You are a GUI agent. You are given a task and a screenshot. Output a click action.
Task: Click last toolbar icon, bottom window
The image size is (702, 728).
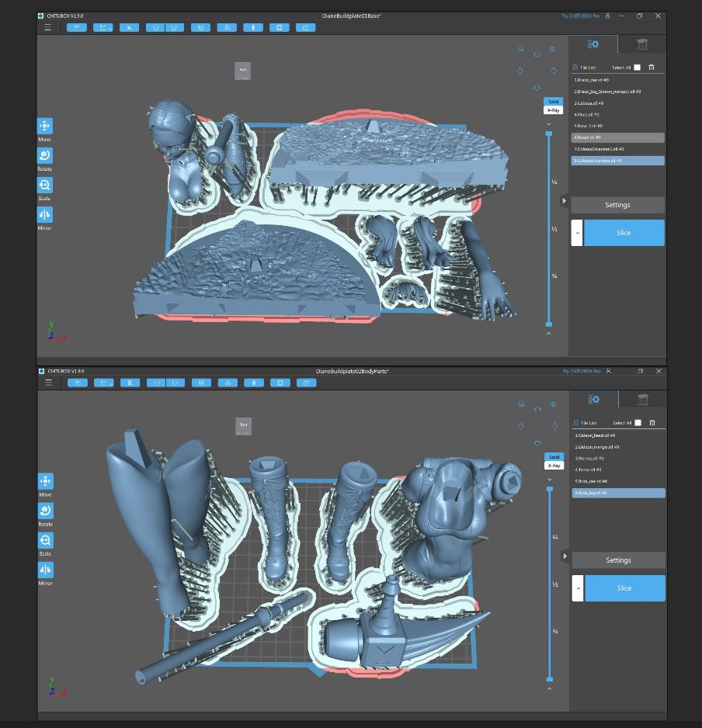[307, 383]
